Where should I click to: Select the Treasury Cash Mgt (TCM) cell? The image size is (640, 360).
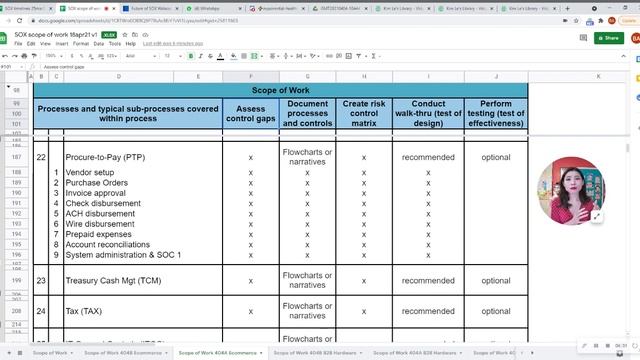[x=143, y=280]
